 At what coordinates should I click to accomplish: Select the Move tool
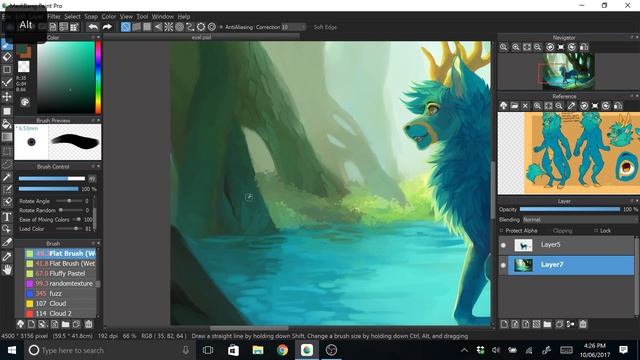click(x=7, y=97)
